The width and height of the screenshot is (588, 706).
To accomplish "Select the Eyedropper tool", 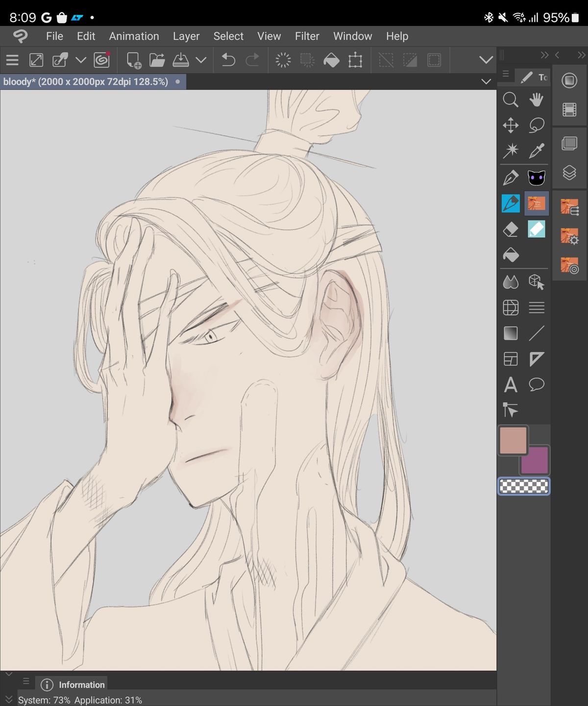I will tap(537, 151).
